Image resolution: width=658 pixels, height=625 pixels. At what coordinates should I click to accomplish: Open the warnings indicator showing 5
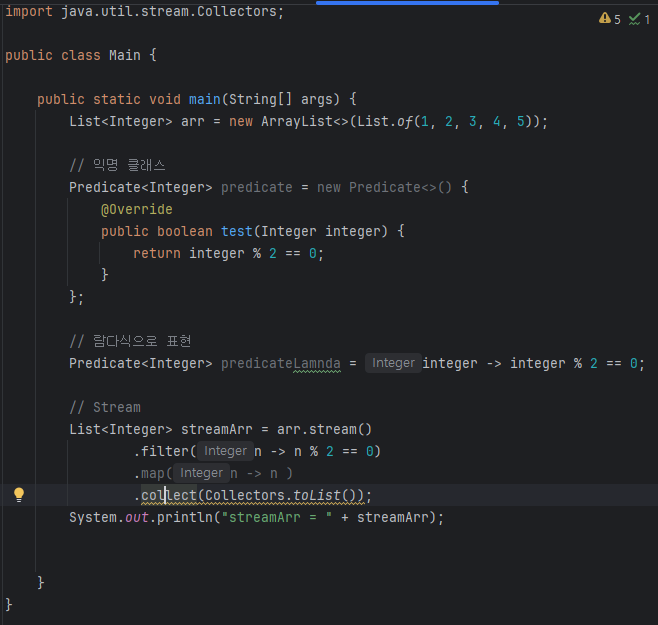[609, 19]
